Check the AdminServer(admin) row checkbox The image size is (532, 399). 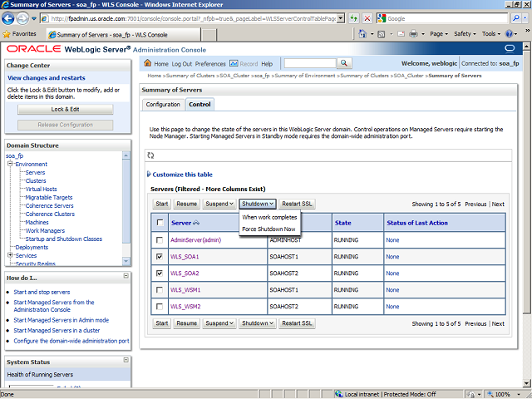(x=160, y=240)
